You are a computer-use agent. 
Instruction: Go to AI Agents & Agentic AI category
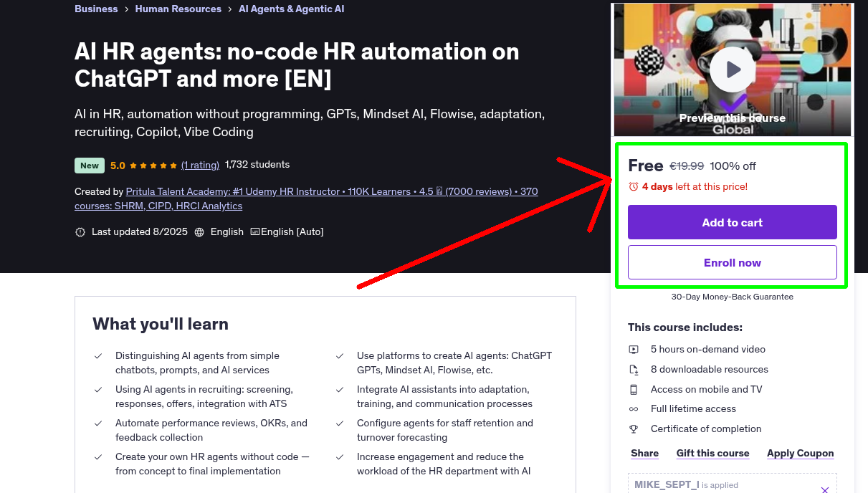(292, 9)
